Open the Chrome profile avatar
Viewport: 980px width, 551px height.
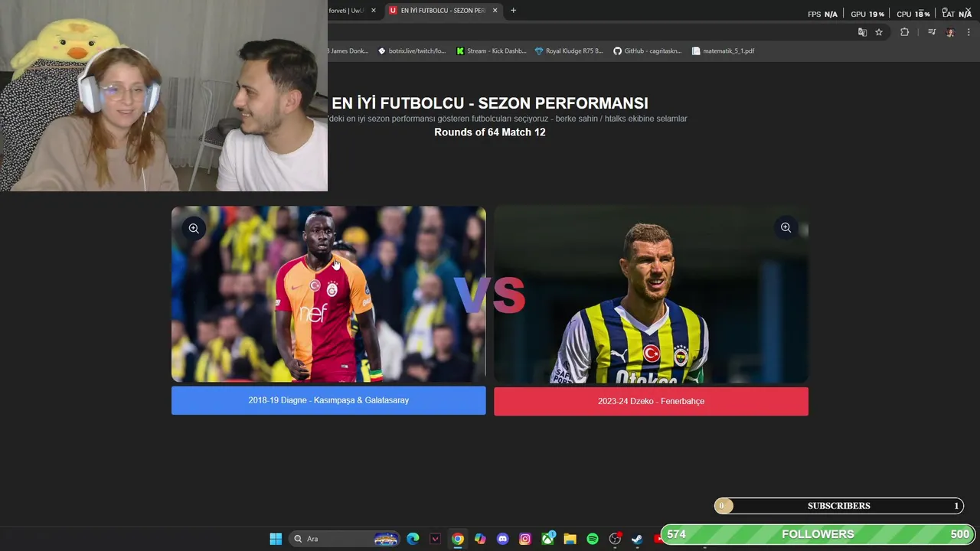point(950,32)
